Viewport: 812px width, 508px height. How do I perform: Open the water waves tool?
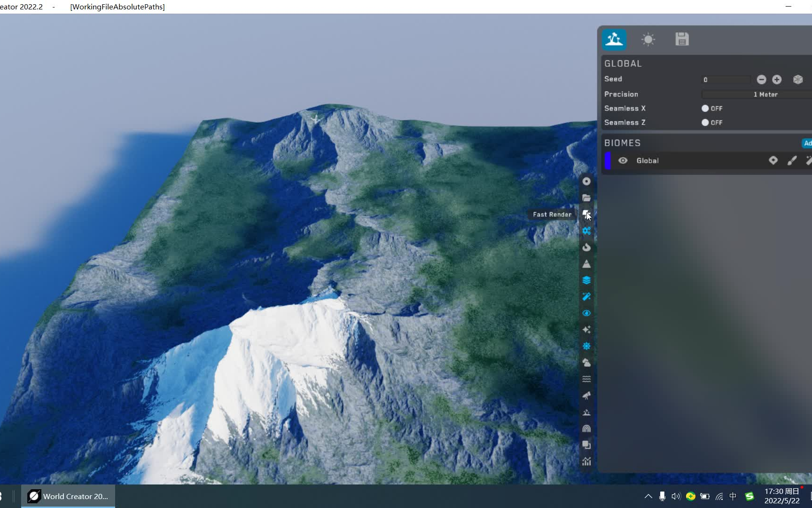coord(586,379)
